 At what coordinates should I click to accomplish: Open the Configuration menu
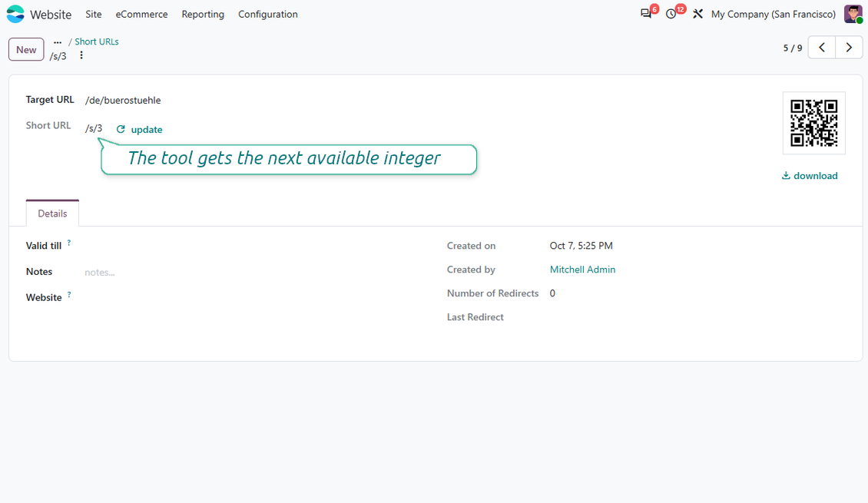pos(268,15)
